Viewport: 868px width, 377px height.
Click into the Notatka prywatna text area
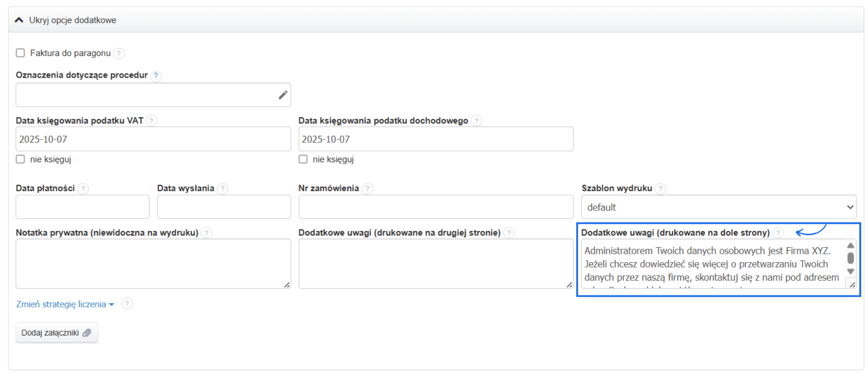(x=153, y=264)
